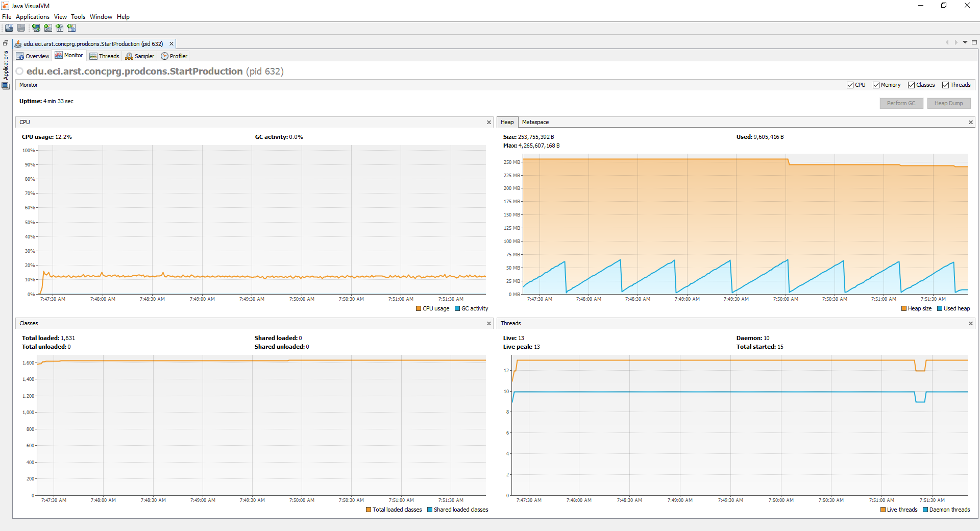The image size is (980, 531).
Task: Disable the Classes graph checkbox
Action: tap(911, 85)
